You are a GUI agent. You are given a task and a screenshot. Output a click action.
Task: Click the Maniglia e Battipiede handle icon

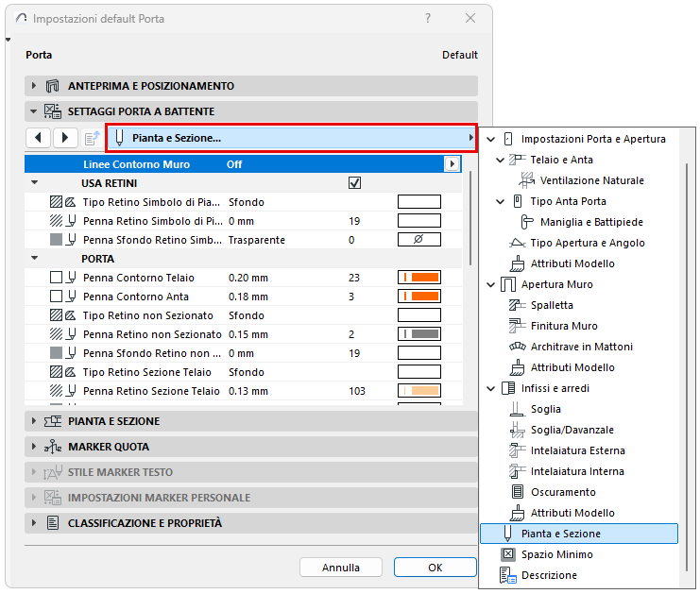[x=527, y=222]
